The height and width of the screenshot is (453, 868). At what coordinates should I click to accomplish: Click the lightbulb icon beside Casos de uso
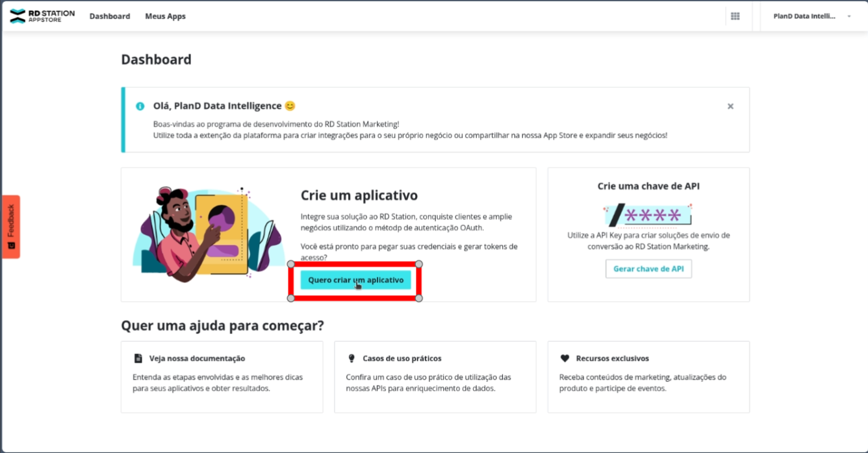(351, 358)
